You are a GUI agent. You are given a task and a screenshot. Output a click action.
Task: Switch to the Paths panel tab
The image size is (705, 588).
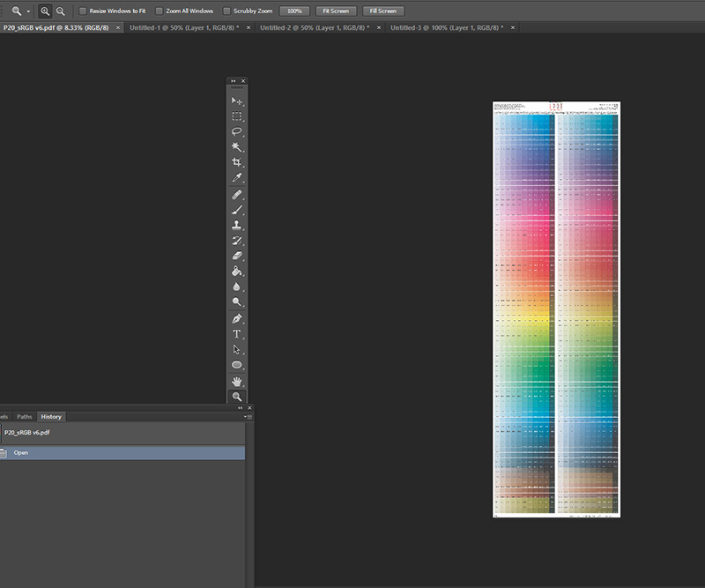[24, 417]
